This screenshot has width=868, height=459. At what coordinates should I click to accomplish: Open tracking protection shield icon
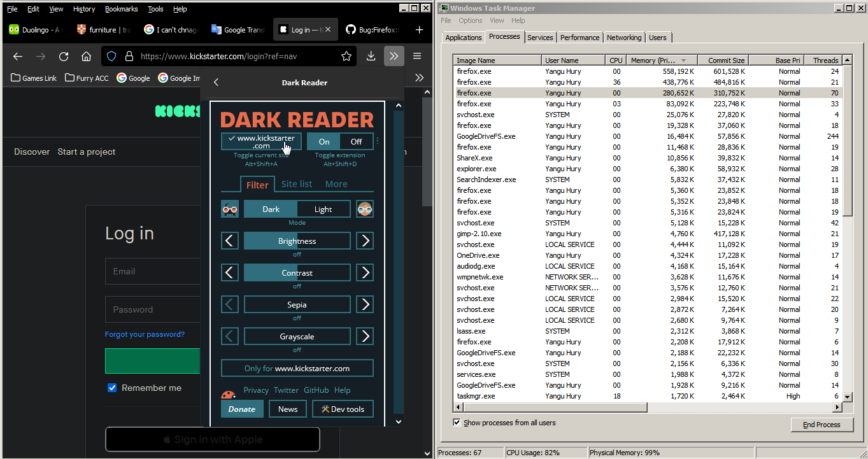(111, 56)
